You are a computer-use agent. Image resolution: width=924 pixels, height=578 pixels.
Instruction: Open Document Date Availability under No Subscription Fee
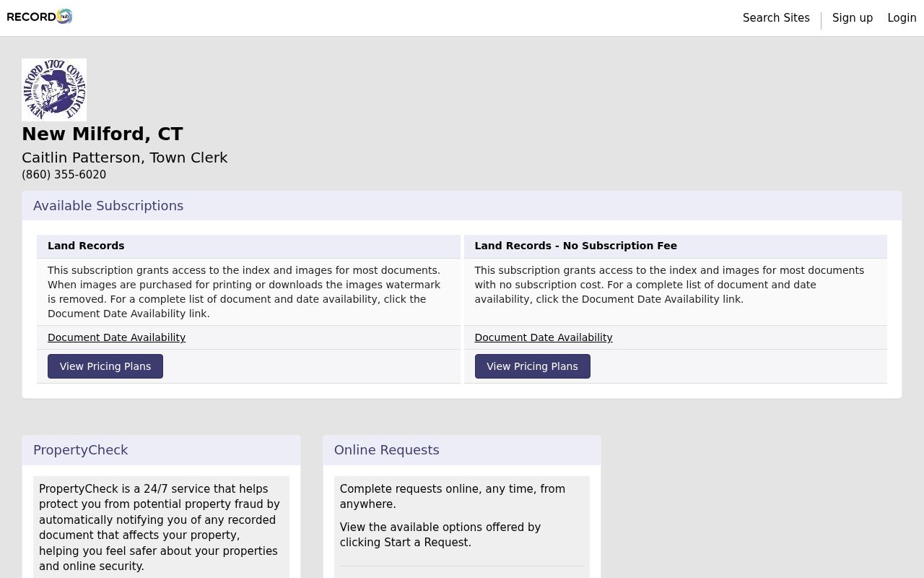pyautogui.click(x=544, y=337)
